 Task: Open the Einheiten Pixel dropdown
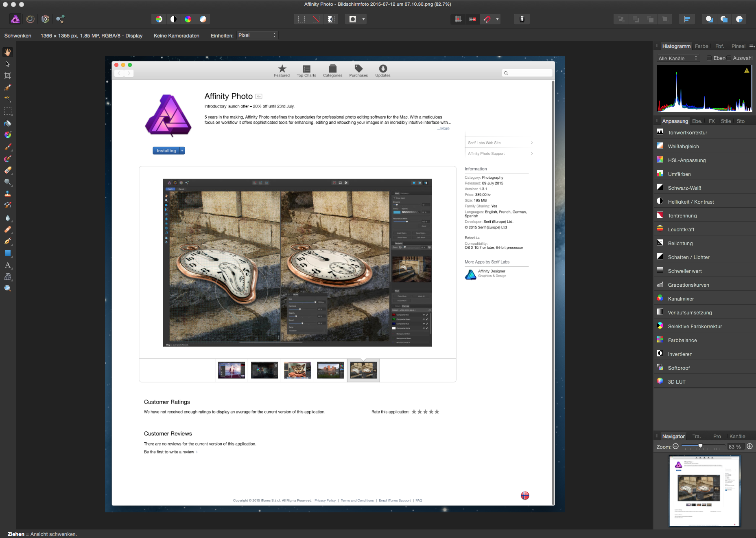(x=257, y=35)
